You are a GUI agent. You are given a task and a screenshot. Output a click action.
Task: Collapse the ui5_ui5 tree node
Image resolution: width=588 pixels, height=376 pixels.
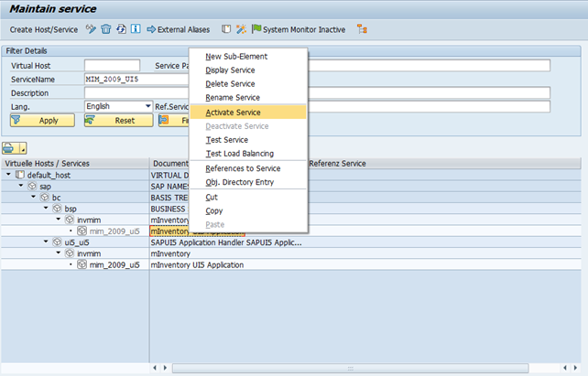point(45,242)
